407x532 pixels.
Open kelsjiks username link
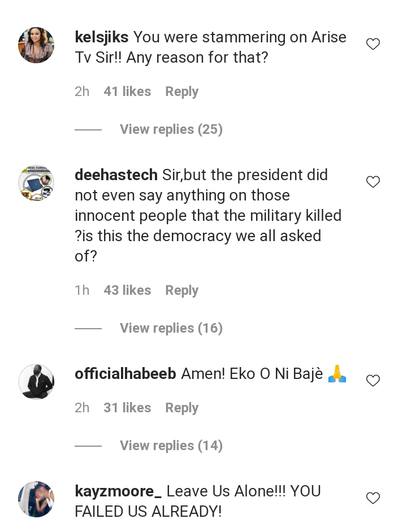click(x=102, y=37)
